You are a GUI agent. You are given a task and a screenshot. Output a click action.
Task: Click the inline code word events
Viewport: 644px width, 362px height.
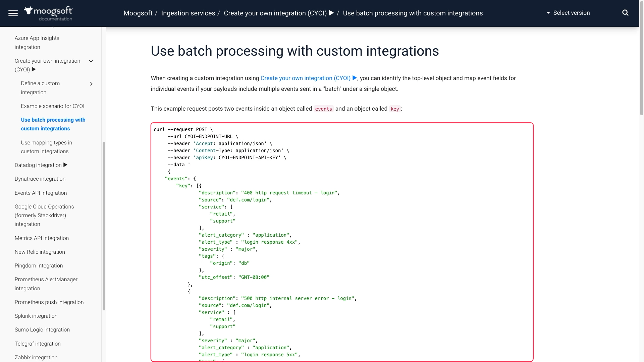(x=323, y=109)
